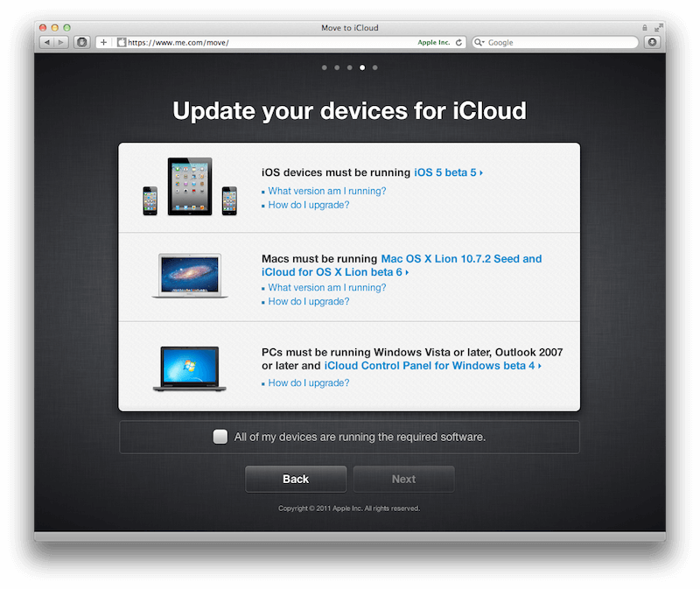
Task: Open 'What version am I running?' under Macs
Action: coord(326,288)
